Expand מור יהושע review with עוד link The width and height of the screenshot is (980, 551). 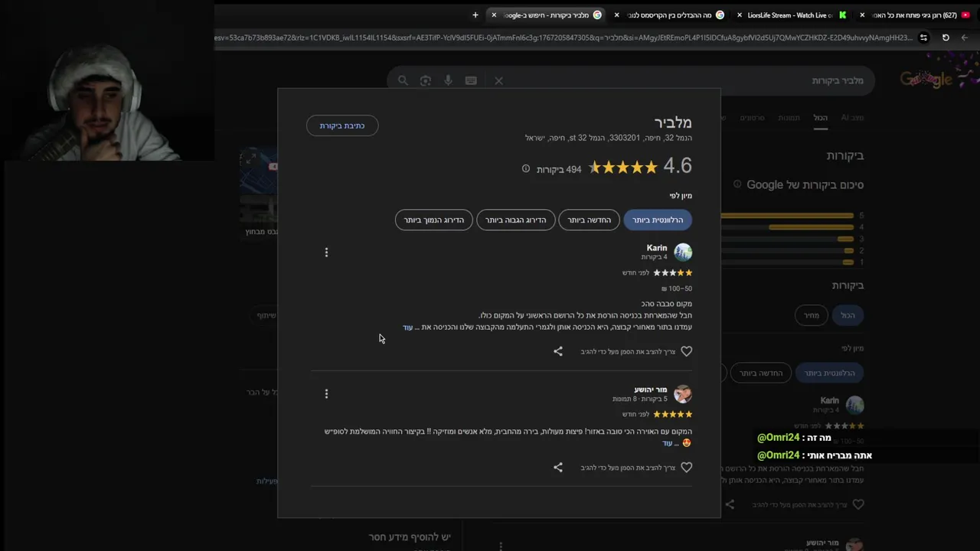[667, 443]
